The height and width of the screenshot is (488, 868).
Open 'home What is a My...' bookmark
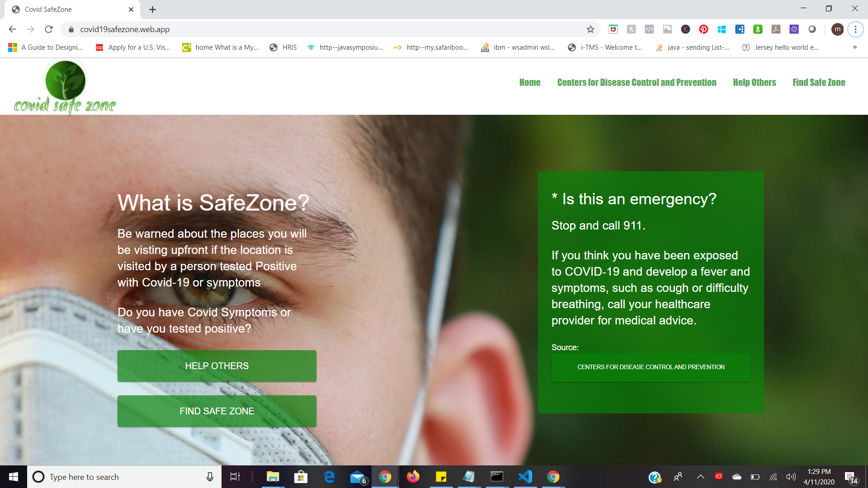pos(221,47)
